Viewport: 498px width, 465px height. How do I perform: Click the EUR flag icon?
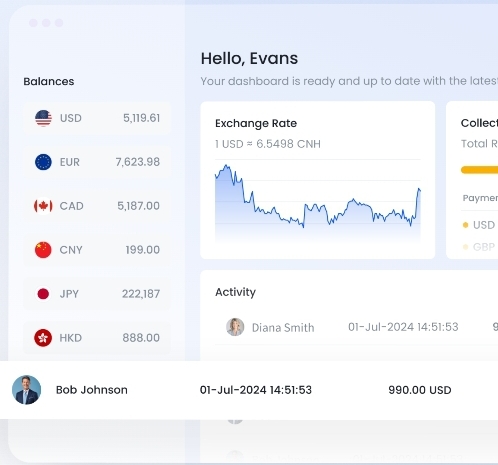(43, 162)
